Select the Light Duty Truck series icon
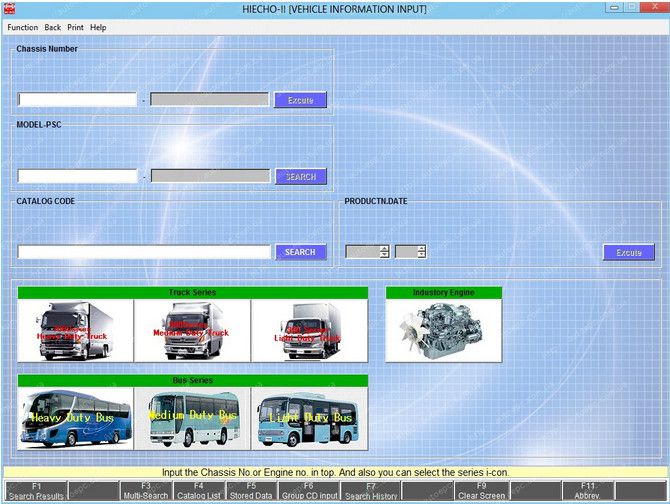Viewport: 670px width, 504px height. click(310, 331)
